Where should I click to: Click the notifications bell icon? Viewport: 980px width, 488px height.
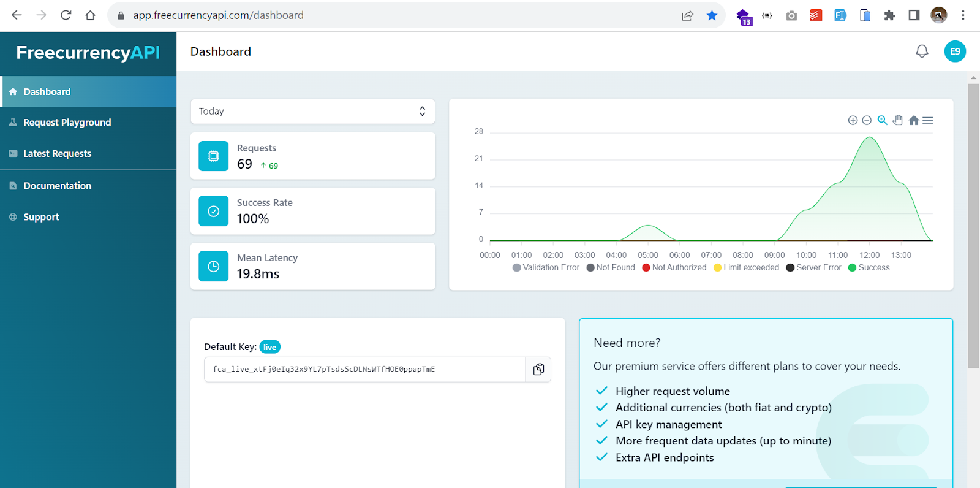[922, 51]
